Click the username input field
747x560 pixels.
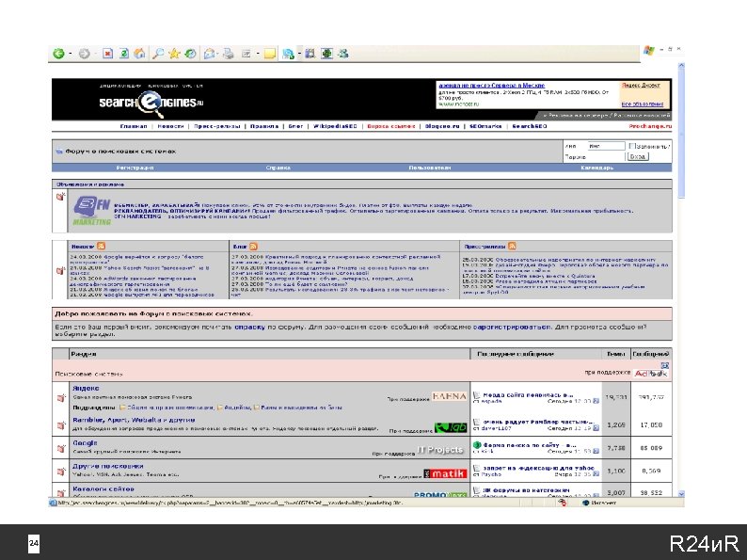606,146
